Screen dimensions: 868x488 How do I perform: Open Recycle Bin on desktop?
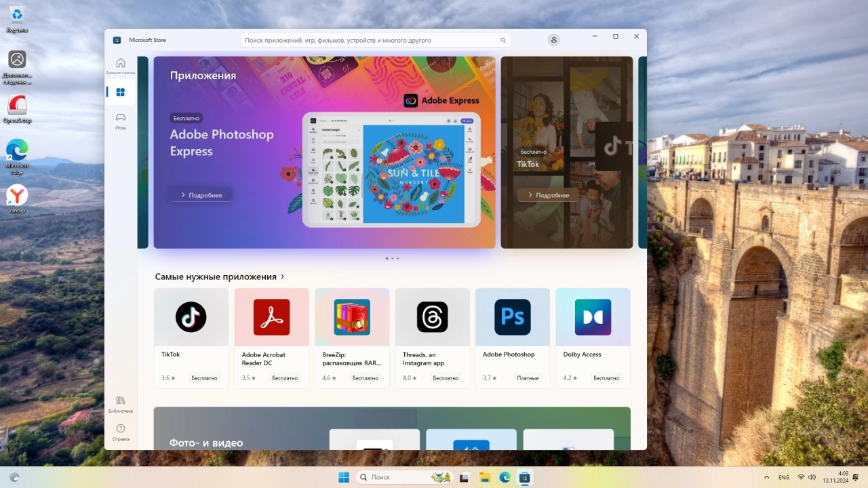(x=17, y=19)
